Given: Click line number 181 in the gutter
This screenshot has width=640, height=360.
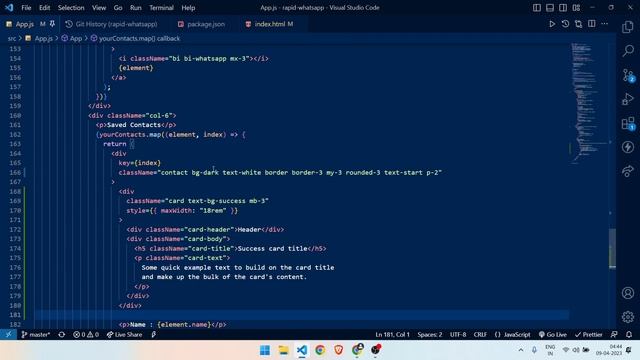Looking at the screenshot, I should coord(15,315).
